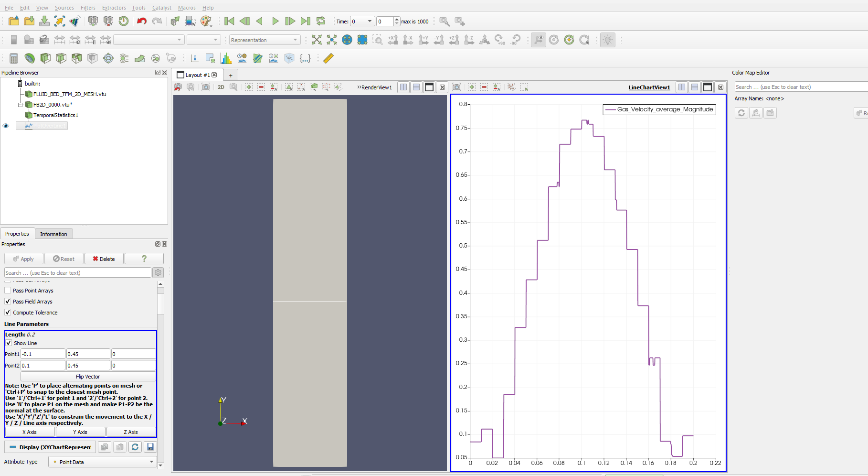
Task: Set view direction to -Z
Action: 469,40
